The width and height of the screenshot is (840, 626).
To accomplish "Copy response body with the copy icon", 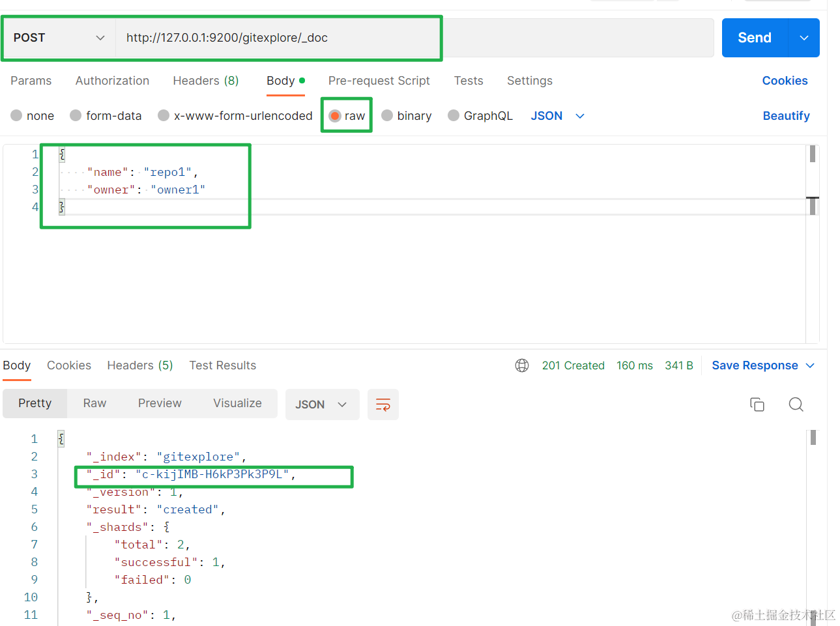I will (757, 405).
